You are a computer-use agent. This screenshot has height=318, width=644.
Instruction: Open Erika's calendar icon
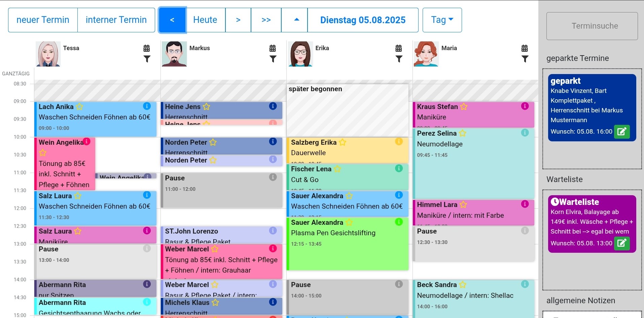(x=399, y=48)
